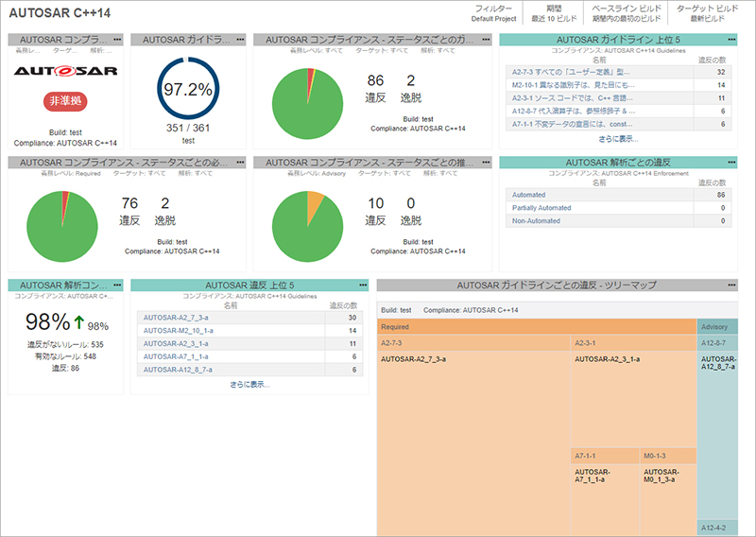Open the AUTOSAR-A2_7_3-a violation link
This screenshot has width=756, height=537.
(176, 318)
